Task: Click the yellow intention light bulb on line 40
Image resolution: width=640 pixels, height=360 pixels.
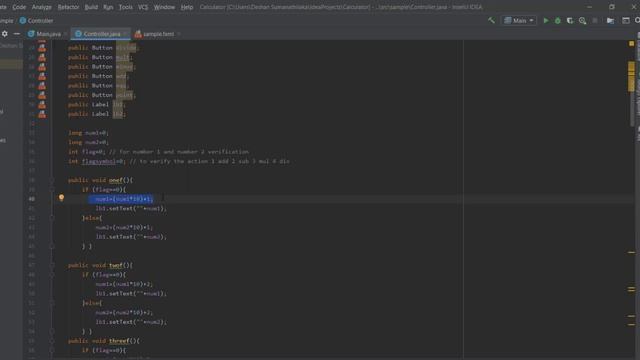Action: pyautogui.click(x=61, y=198)
